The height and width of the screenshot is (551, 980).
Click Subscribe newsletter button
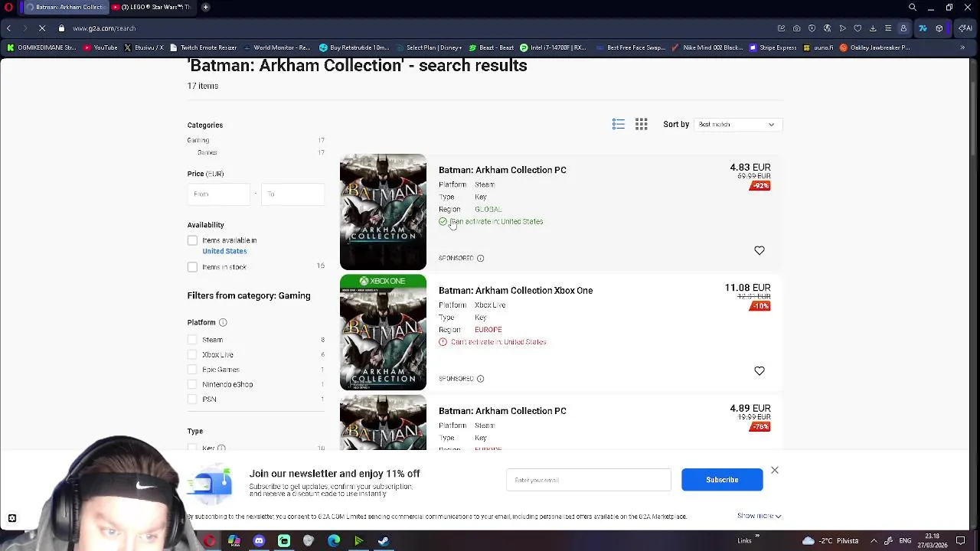722,480
